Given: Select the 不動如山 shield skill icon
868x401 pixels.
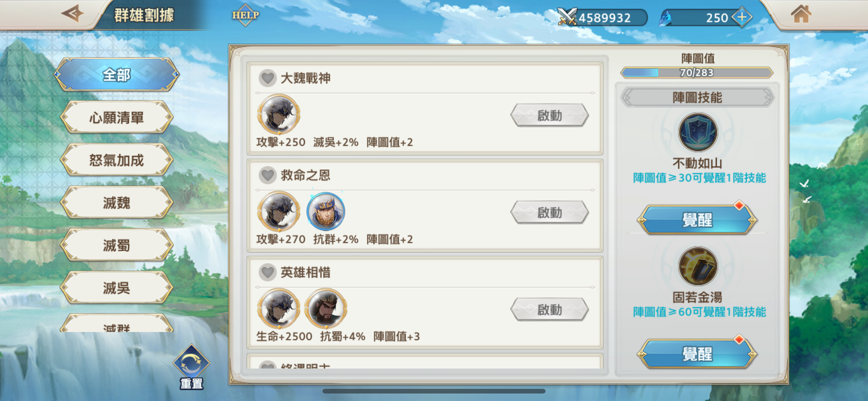Looking at the screenshot, I should point(697,132).
